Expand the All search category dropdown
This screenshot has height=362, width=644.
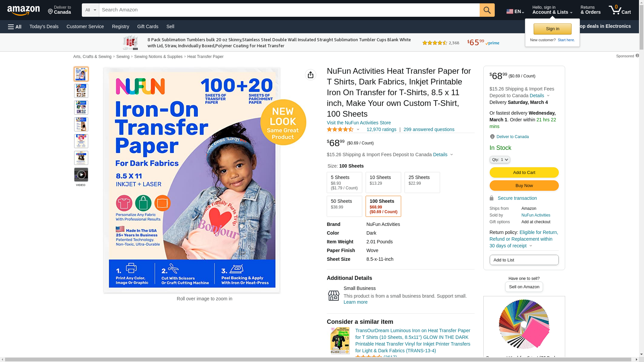click(91, 10)
